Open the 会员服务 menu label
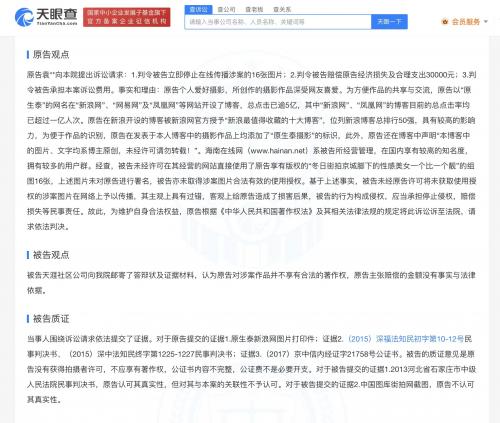 point(466,22)
